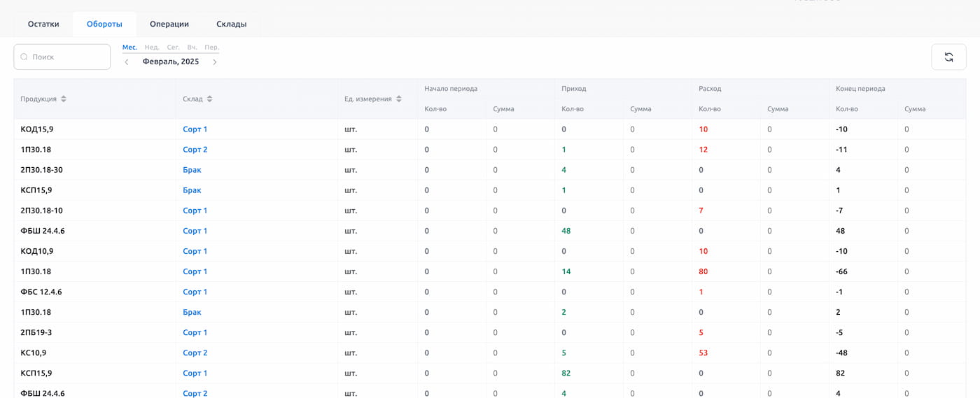Go to next month with right chevron
Viewport: 980px width, 398px height.
coord(215,62)
